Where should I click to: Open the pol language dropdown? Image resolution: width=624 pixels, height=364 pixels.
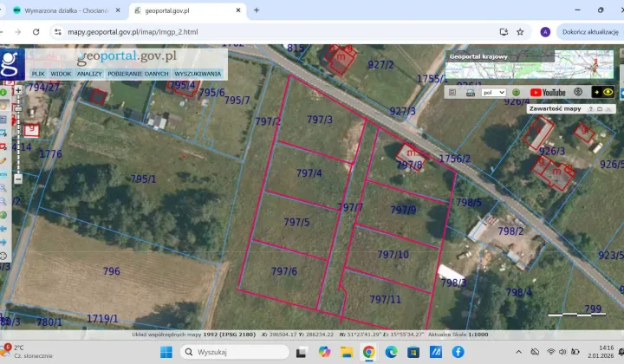pyautogui.click(x=493, y=92)
